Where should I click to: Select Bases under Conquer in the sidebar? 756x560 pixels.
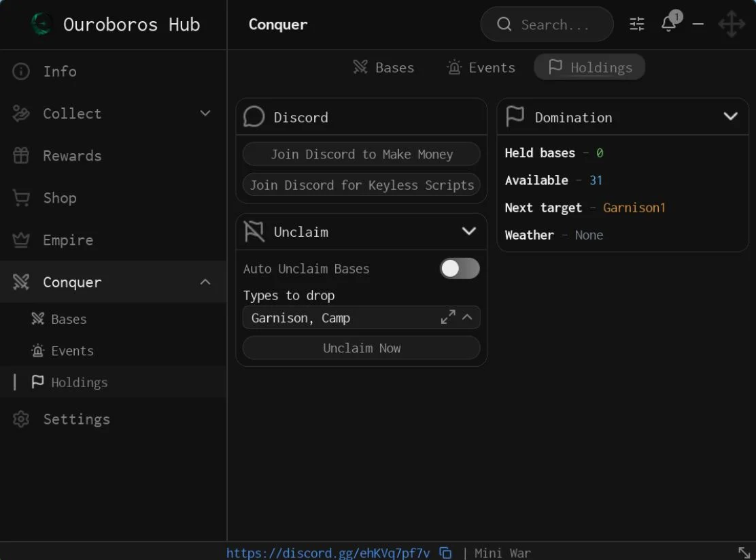tap(114, 319)
